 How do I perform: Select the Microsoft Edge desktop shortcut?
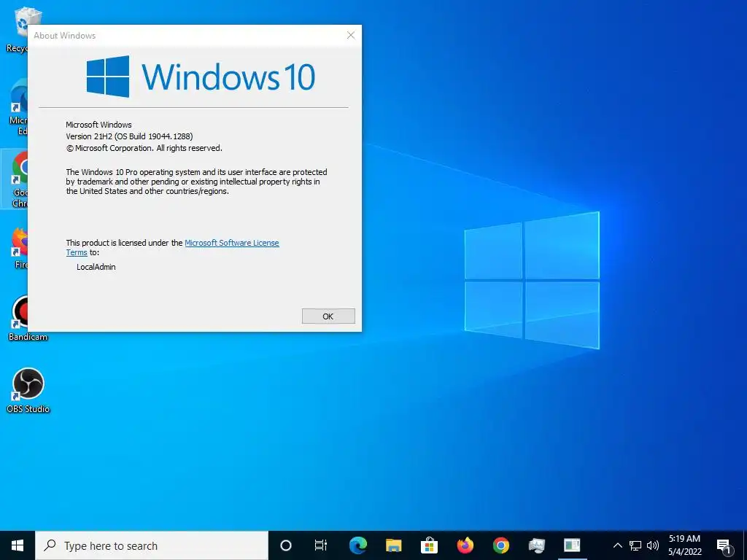click(x=19, y=106)
